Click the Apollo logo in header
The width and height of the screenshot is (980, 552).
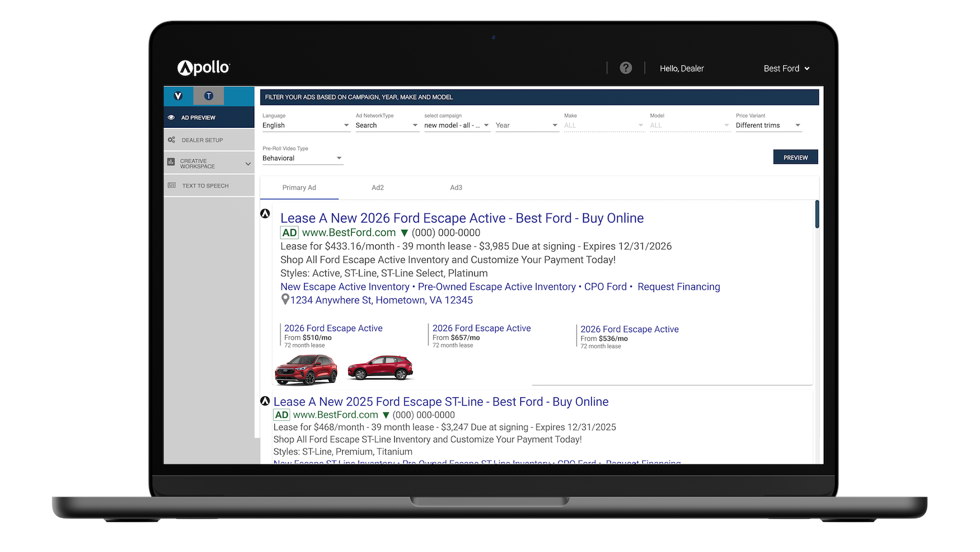(x=204, y=68)
